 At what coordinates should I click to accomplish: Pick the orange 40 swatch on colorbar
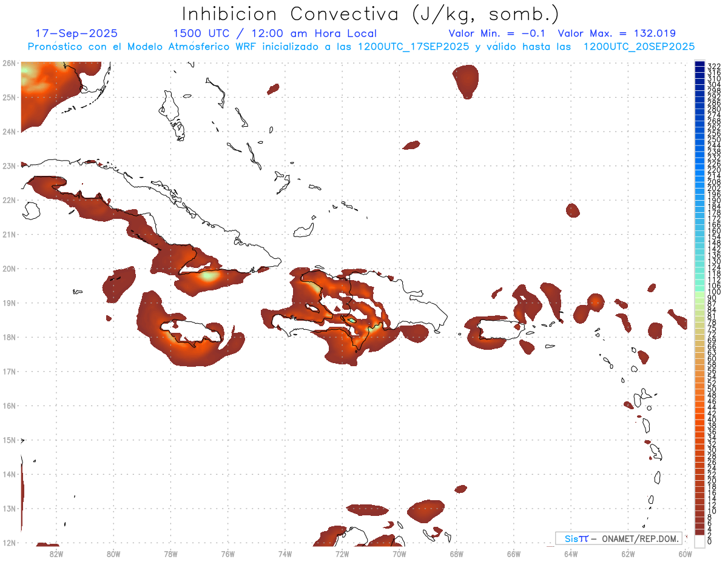(699, 419)
